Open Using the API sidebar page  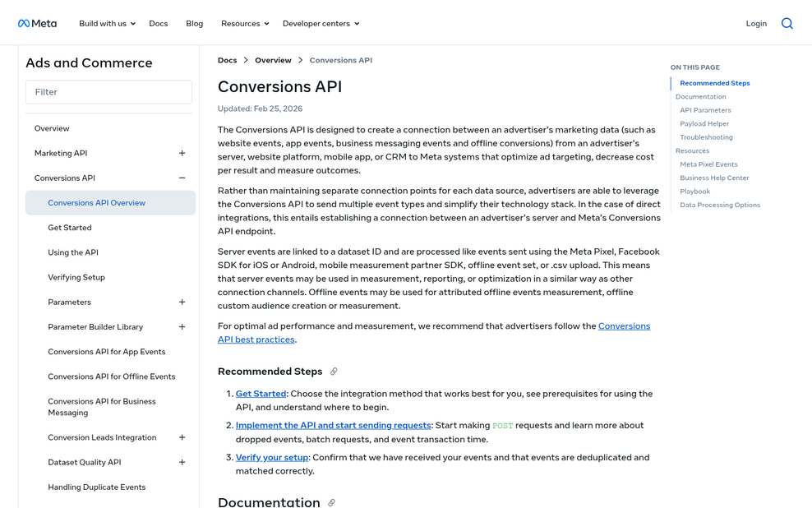[x=73, y=252]
